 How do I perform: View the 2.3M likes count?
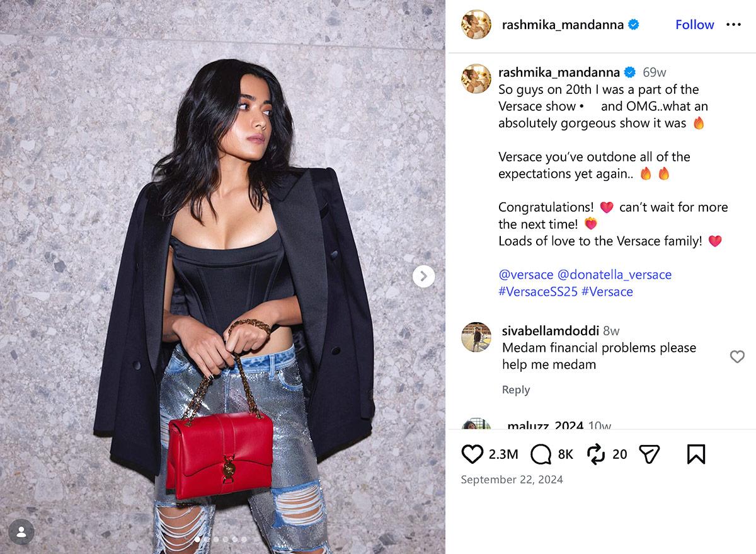[503, 454]
